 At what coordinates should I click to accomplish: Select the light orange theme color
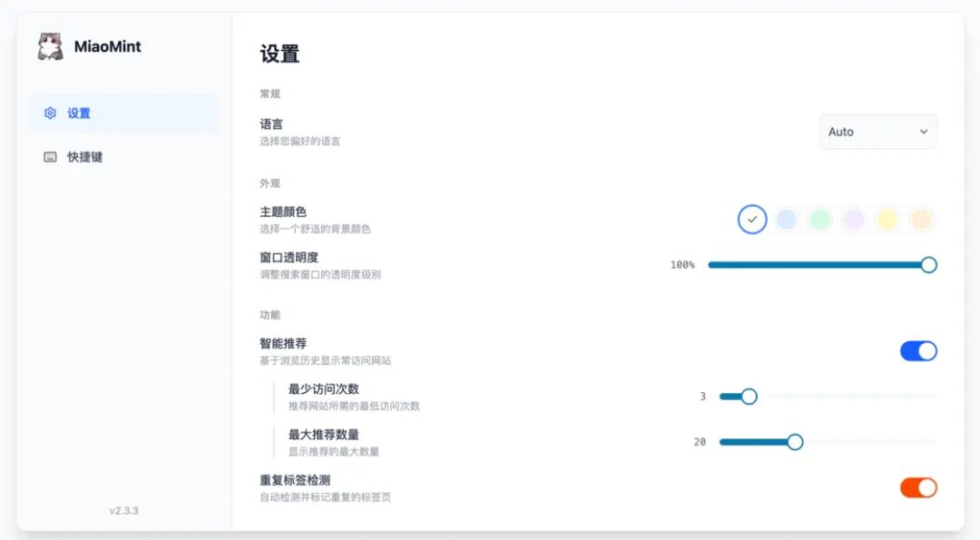(921, 220)
